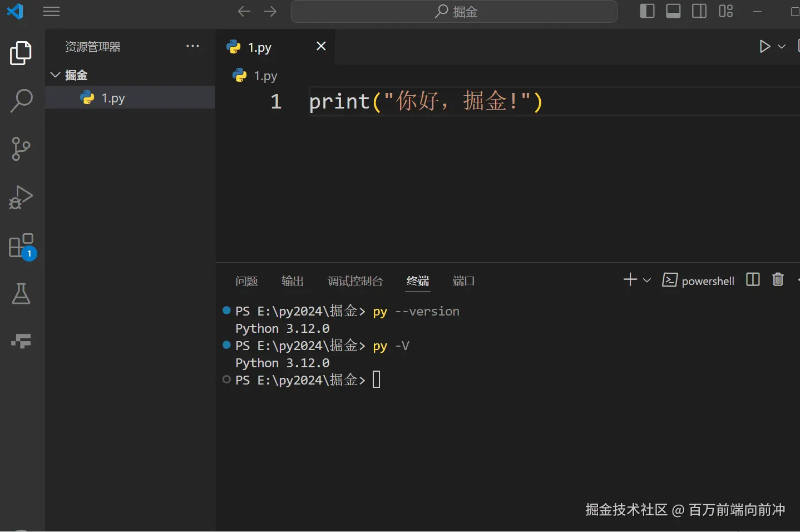Open the hamburger menu

51,11
